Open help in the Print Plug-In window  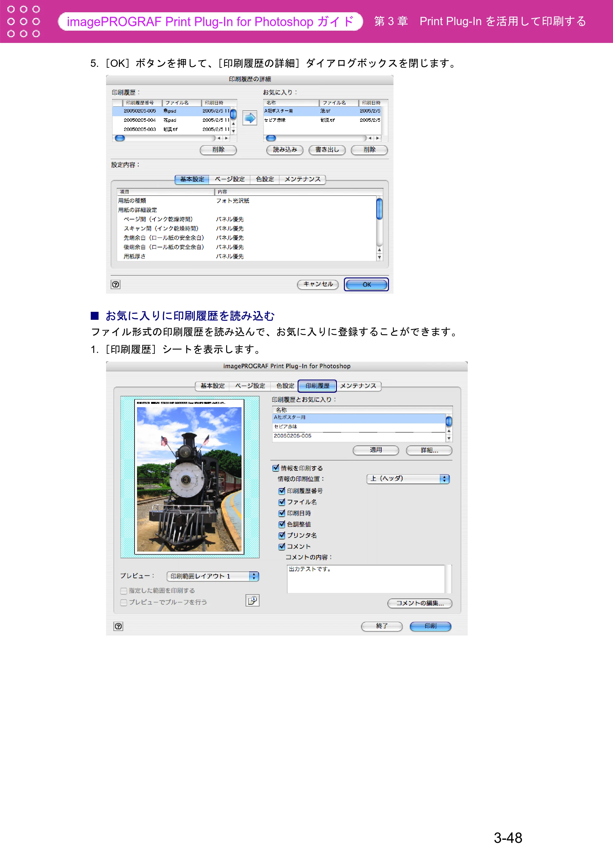tap(118, 626)
